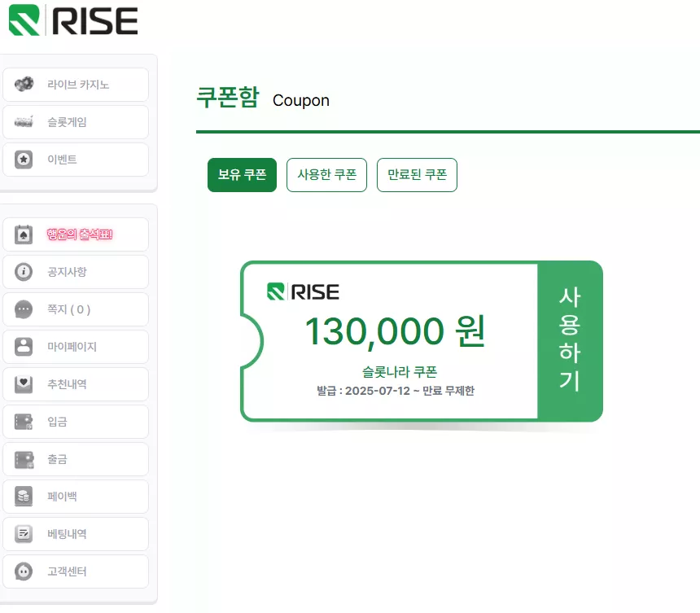The image size is (700, 613).
Task: Click the star event icon
Action: [x=24, y=160]
